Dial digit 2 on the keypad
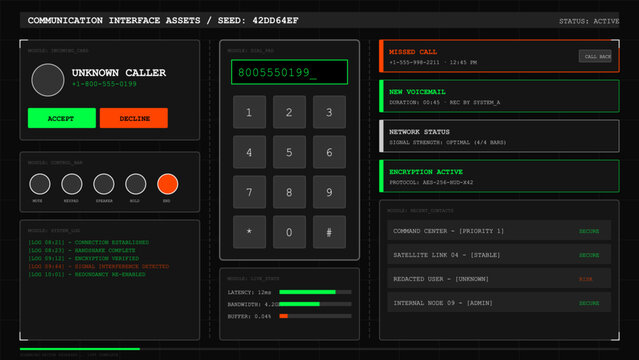This screenshot has width=639, height=360. 289,112
